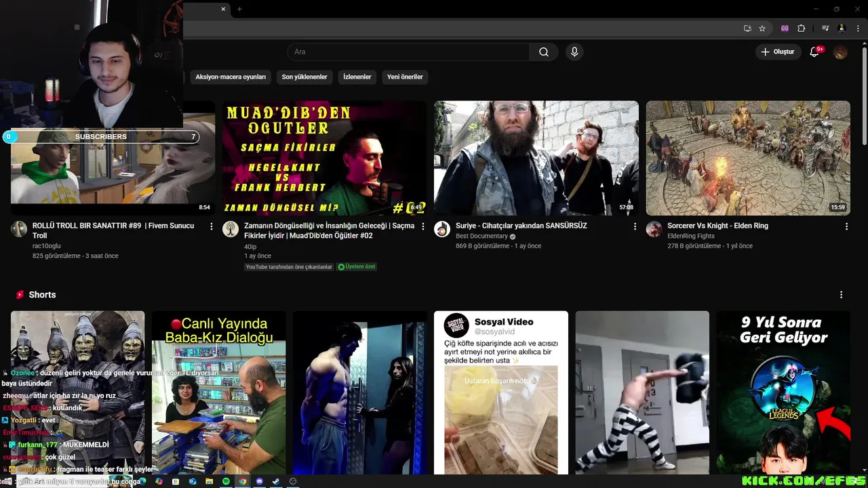Open the Sorcerer Vs Knight - Elden Ring title

pos(717,226)
